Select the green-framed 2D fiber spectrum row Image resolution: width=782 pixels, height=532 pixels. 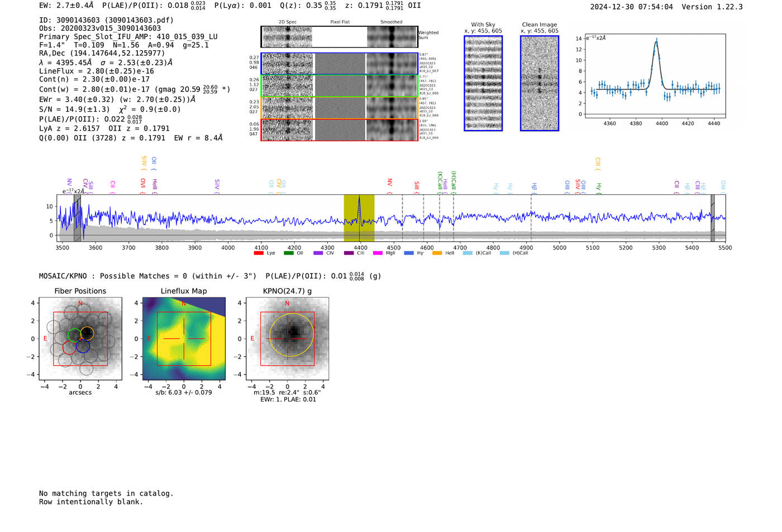[339, 86]
